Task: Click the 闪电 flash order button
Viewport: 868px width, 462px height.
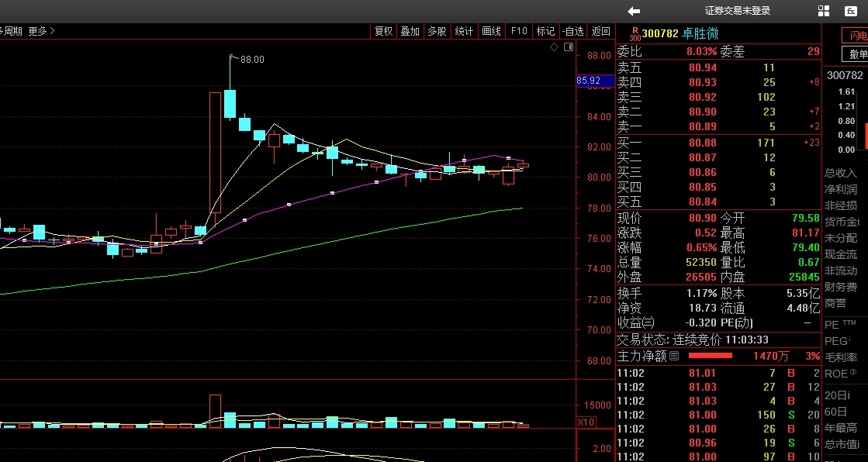Action: click(855, 36)
